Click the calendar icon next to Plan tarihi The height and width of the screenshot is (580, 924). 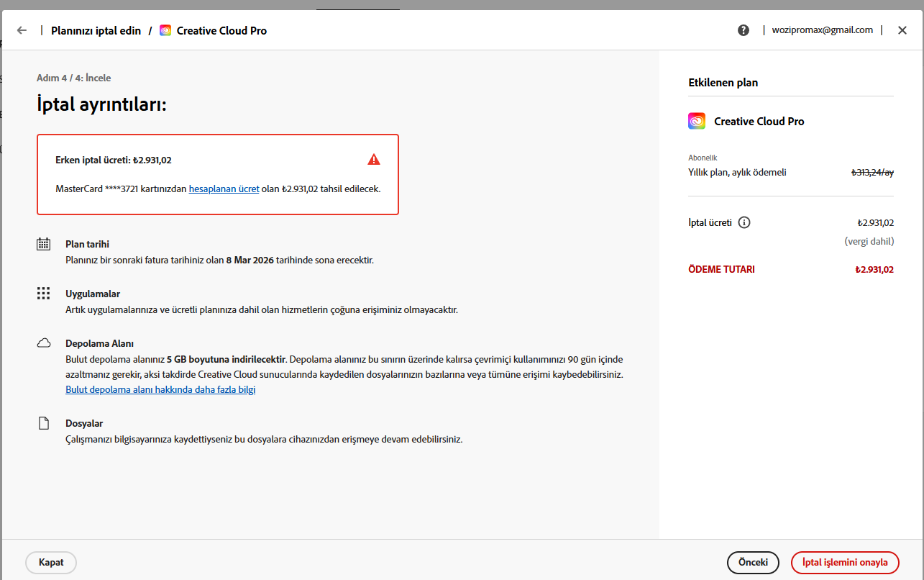44,244
